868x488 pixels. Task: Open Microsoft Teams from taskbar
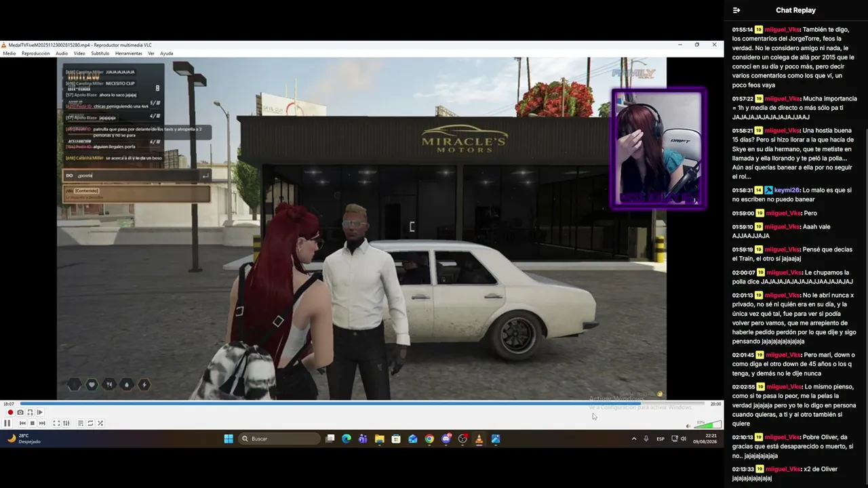point(363,439)
